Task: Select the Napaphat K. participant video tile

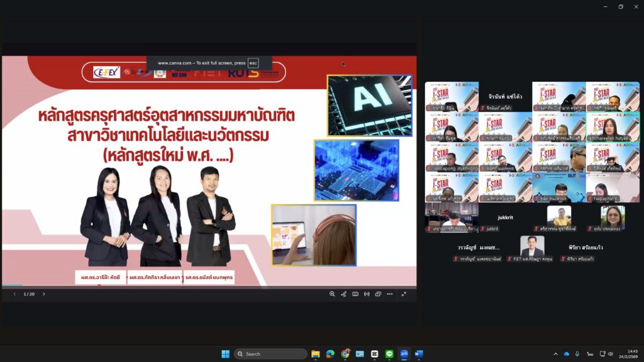Action: tap(613, 188)
